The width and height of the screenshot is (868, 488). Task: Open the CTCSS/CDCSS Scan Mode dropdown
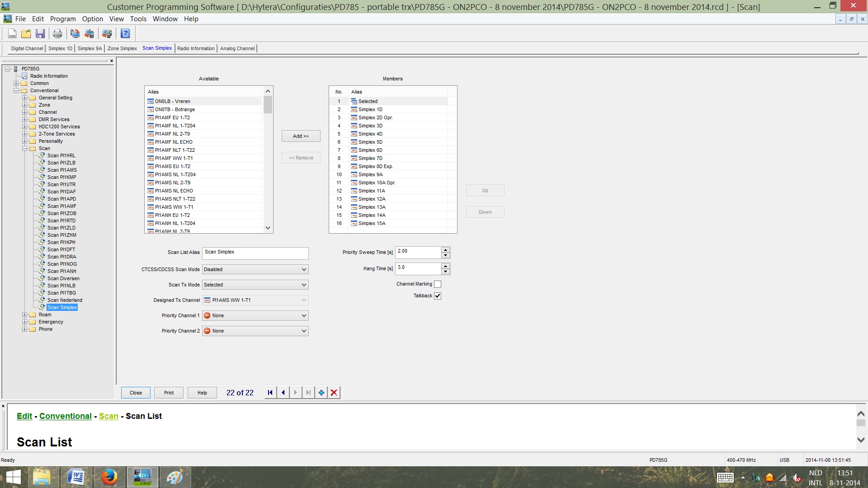(255, 269)
